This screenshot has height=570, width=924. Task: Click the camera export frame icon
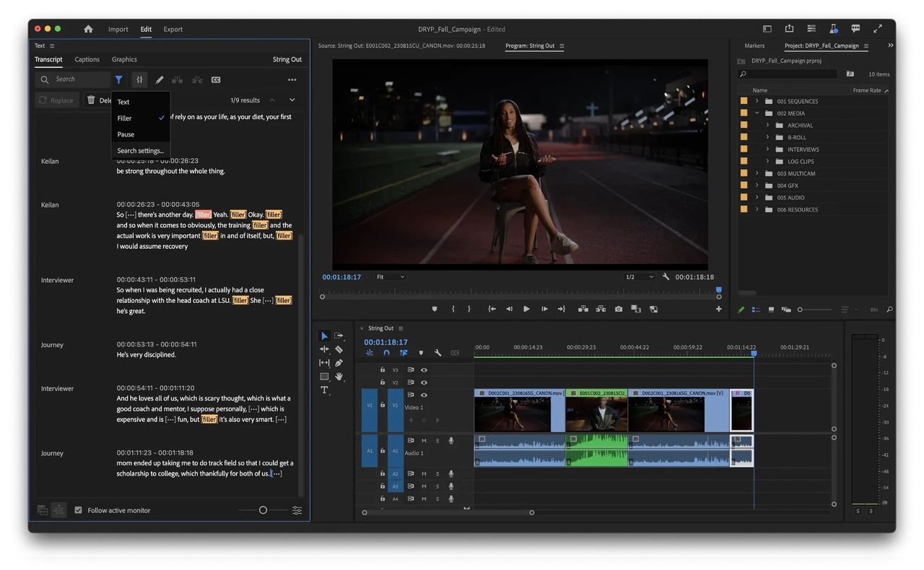[619, 309]
